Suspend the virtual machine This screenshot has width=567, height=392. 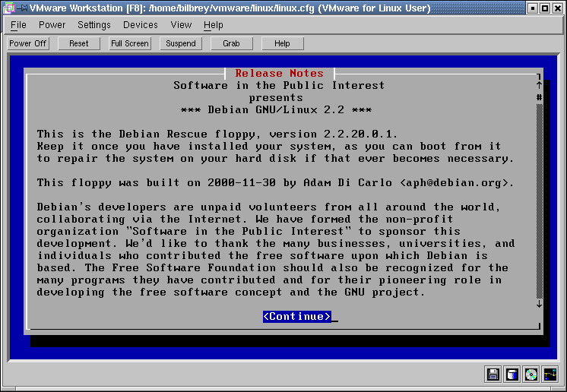click(x=181, y=43)
